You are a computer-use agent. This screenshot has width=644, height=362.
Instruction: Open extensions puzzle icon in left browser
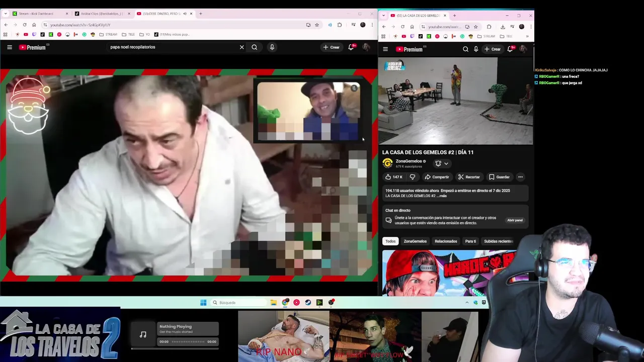pos(340,25)
